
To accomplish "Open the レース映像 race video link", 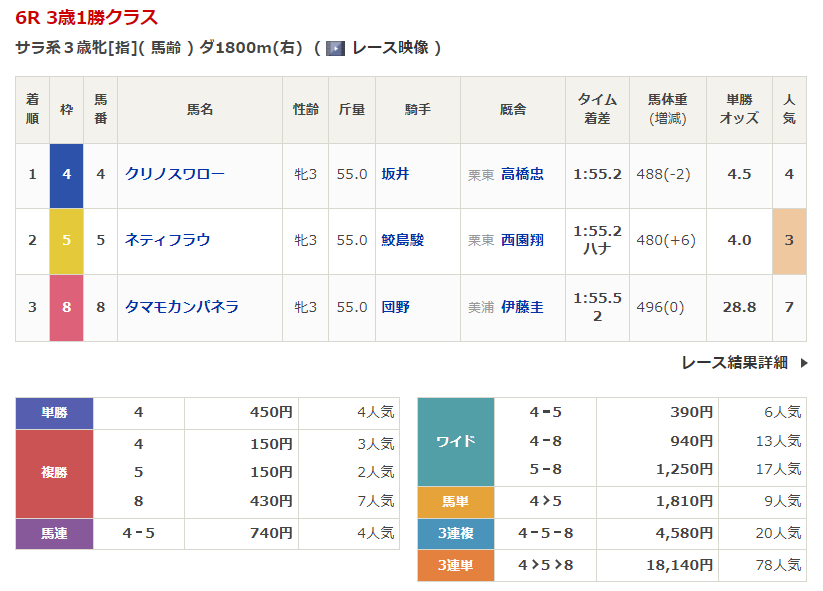I will point(390,48).
